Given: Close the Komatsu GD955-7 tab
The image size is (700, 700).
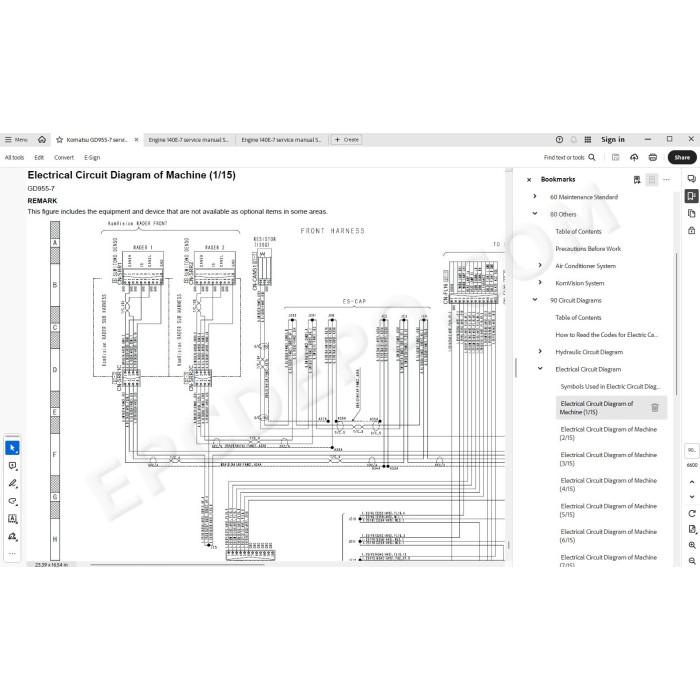Looking at the screenshot, I should [x=136, y=140].
